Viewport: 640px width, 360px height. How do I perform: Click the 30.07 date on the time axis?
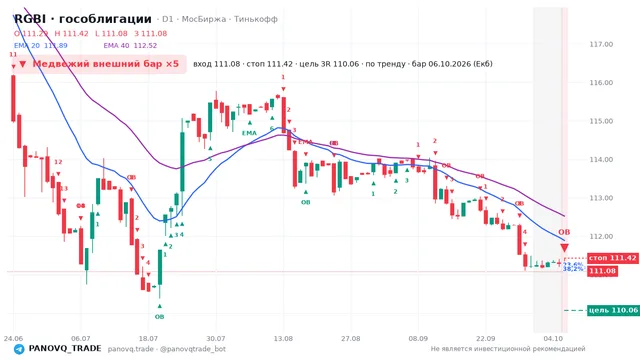click(216, 338)
